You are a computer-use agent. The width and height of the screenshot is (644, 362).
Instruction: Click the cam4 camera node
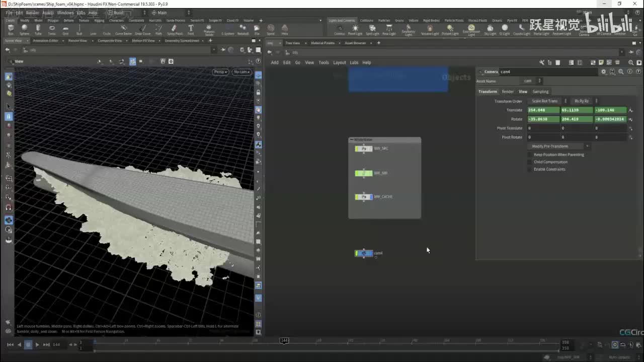[364, 253]
